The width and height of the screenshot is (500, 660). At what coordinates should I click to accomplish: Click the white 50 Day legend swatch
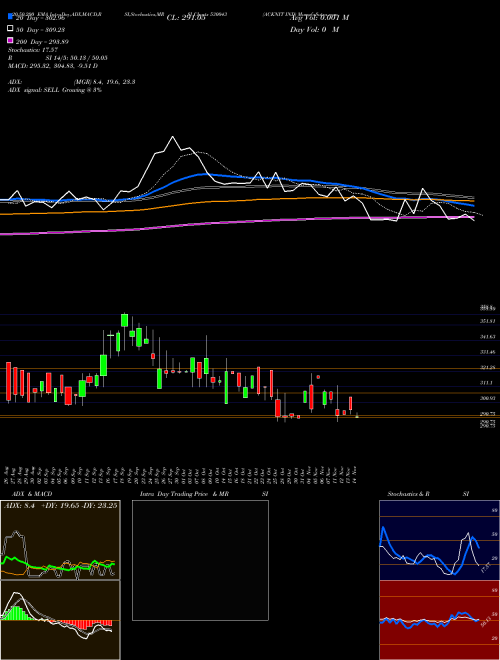pos(11,29)
